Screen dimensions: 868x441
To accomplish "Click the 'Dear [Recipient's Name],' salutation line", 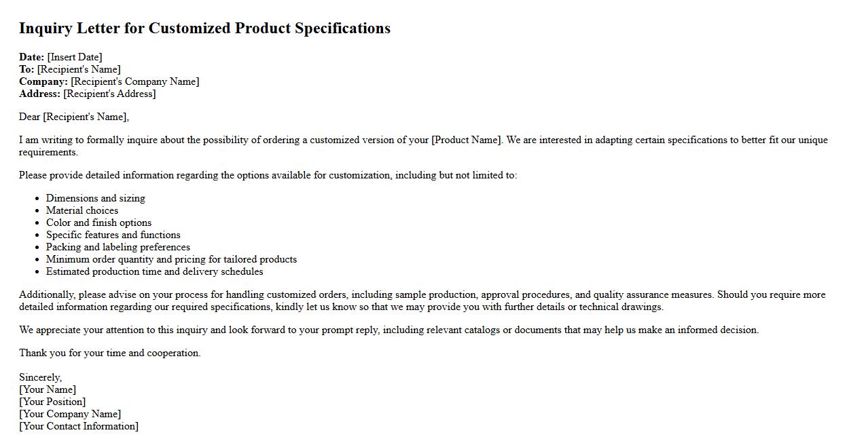I will 74,117.
